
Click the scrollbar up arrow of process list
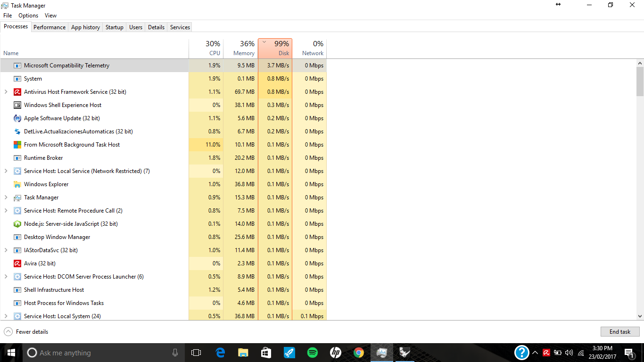click(640, 63)
